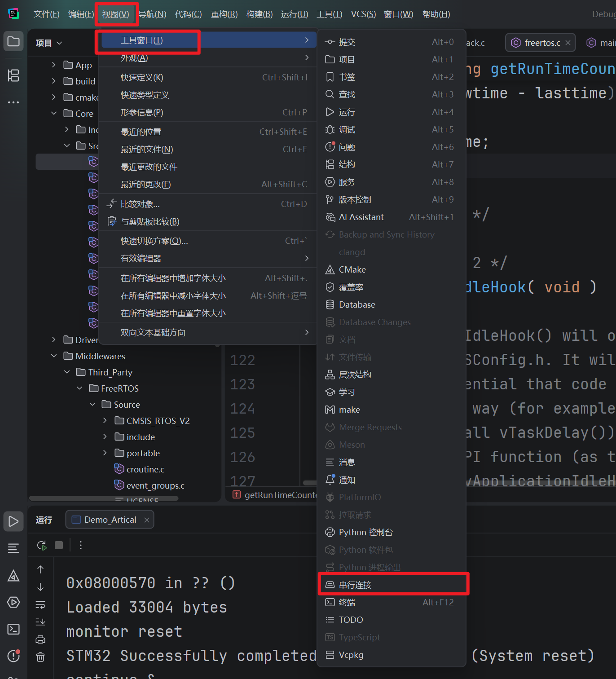Screen dimensions: 616x679
Task: Expand the 外观(A) appearance submenu
Action: [x=207, y=57]
